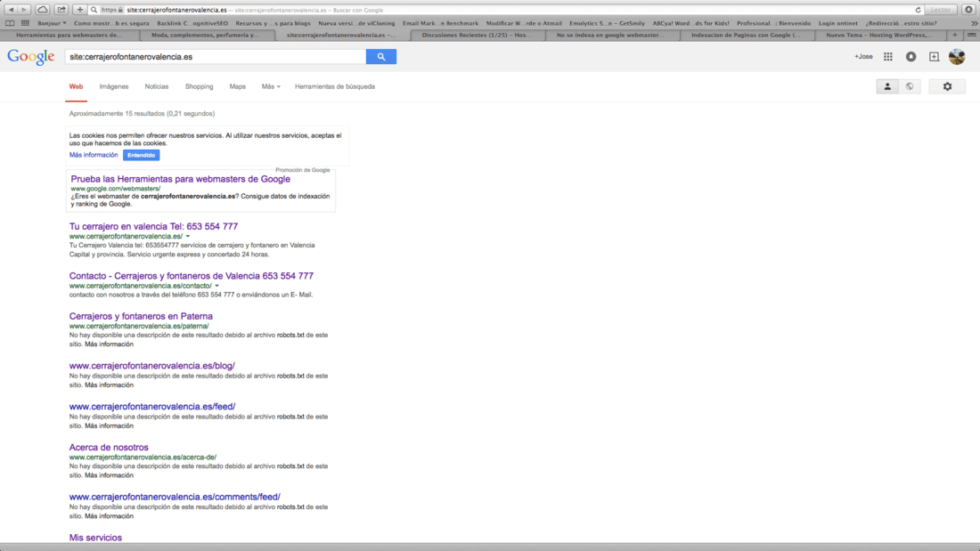Open the Share button in Safari toolbar
Image resolution: width=980 pixels, height=551 pixels.
[x=61, y=10]
